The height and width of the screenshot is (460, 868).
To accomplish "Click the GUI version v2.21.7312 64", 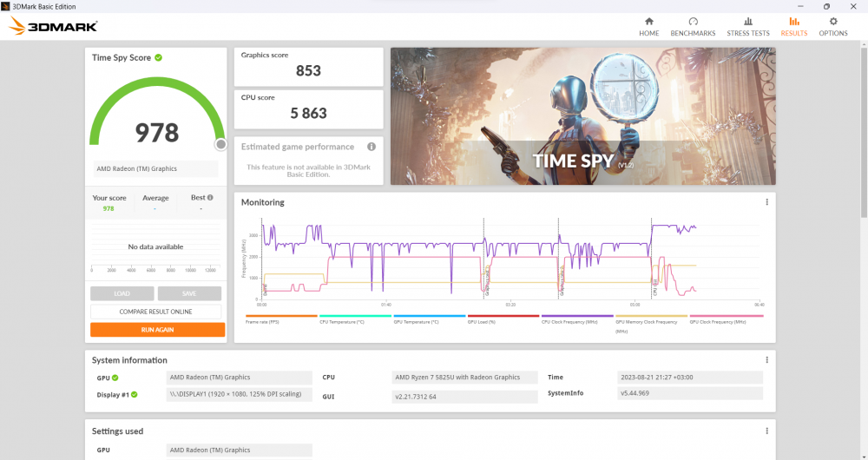I will (464, 397).
